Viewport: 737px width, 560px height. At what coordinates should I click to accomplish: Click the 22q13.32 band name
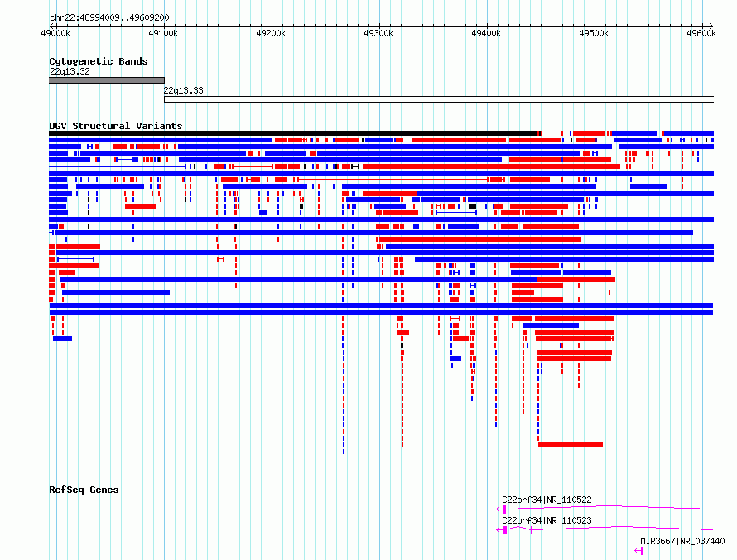pos(70,71)
